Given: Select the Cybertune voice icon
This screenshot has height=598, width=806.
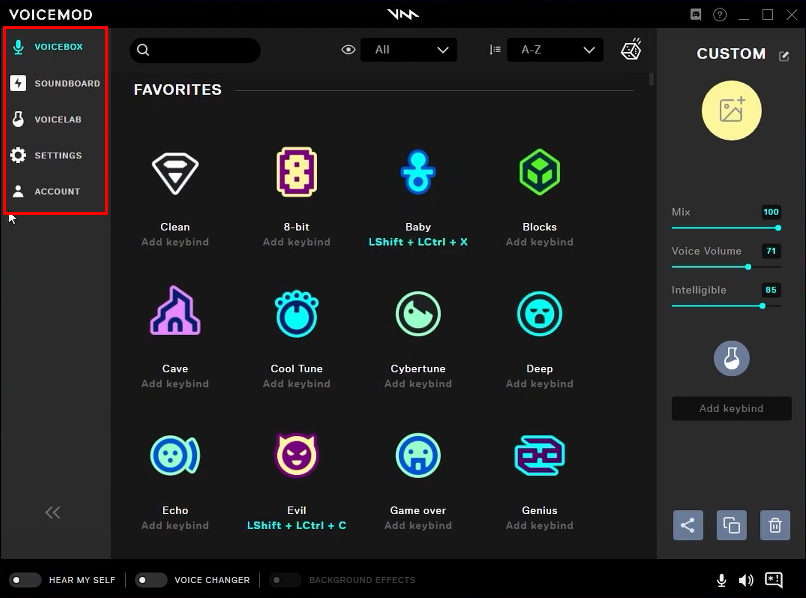Looking at the screenshot, I should 418,314.
